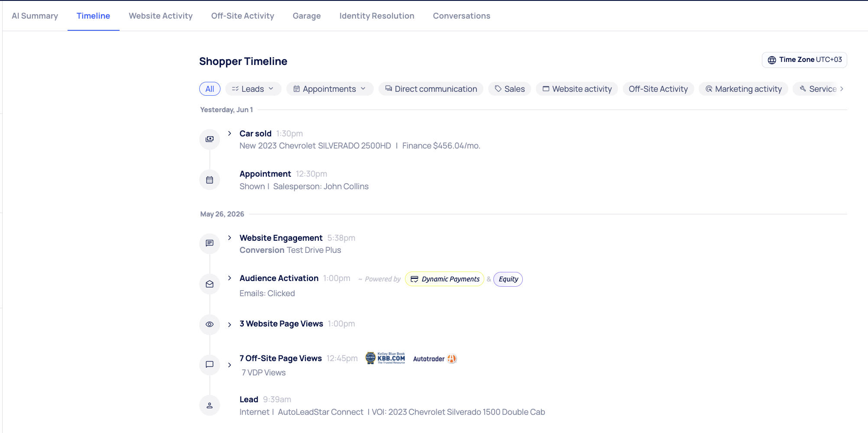This screenshot has height=433, width=868.
Task: Click the Appointments chip calendar icon
Action: click(x=297, y=89)
